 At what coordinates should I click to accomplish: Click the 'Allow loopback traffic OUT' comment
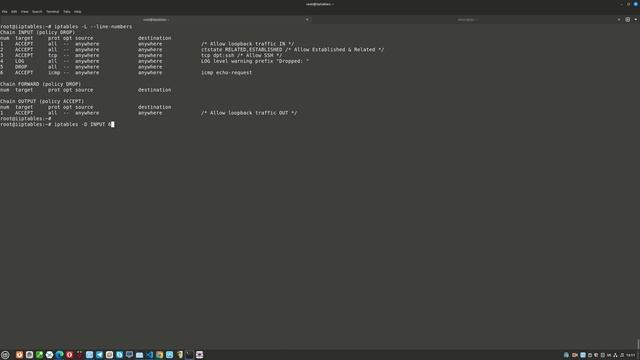click(x=249, y=113)
